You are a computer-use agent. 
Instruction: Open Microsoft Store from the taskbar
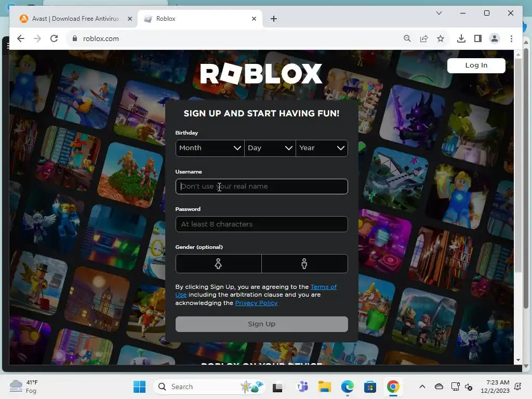coord(370,387)
